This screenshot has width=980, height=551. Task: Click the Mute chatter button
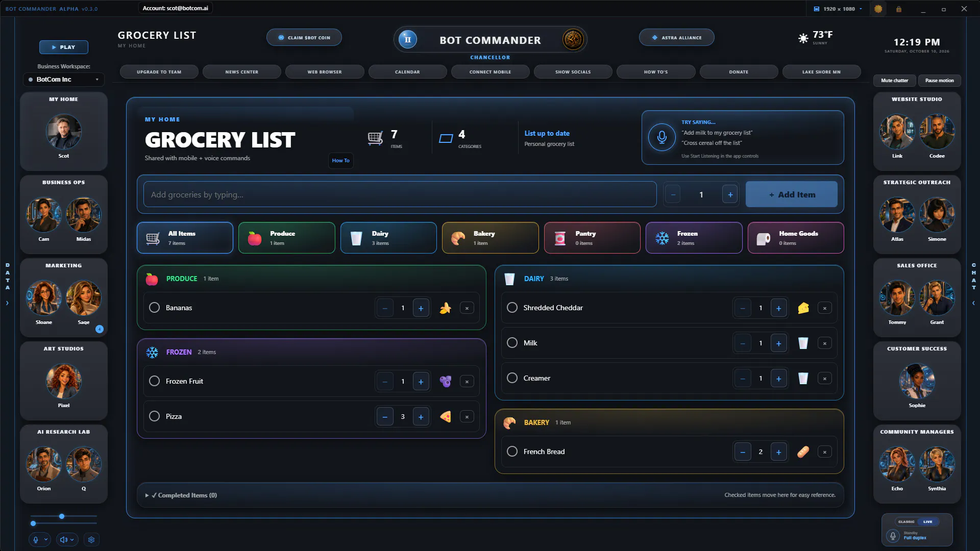894,81
